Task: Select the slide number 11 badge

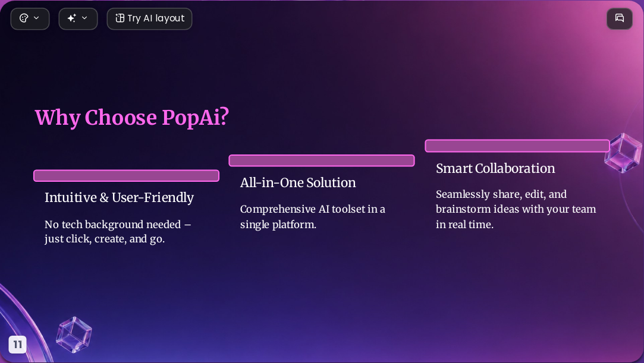Action: coord(18,345)
